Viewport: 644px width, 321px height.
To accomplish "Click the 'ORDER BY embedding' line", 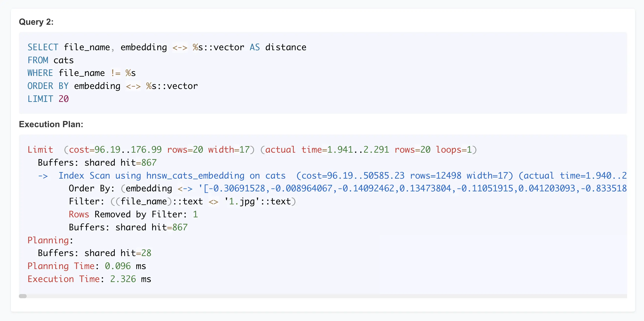I will [113, 86].
